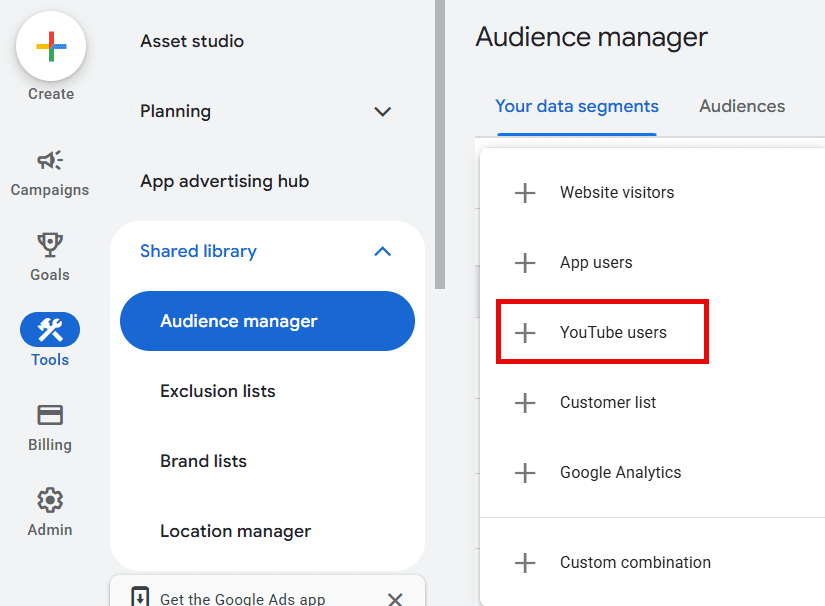Screen dimensions: 825x606
Task: Choose Customer list from the menu
Action: click(x=608, y=403)
